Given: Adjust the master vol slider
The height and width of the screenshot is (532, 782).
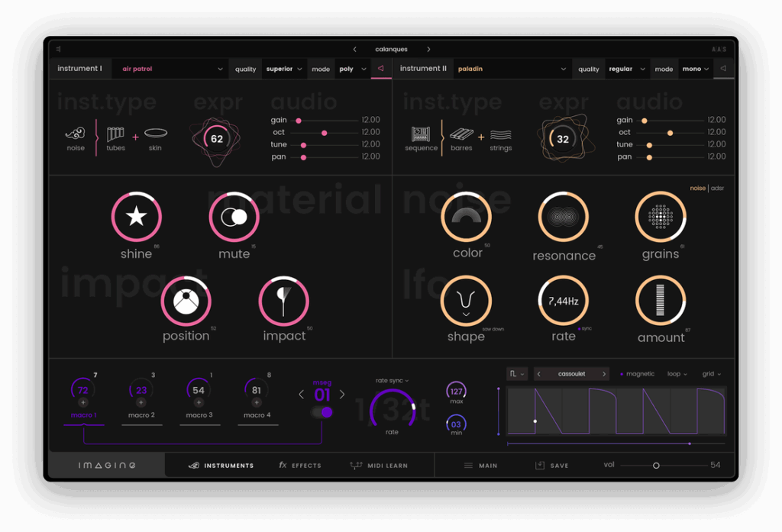Looking at the screenshot, I should click(x=655, y=466).
